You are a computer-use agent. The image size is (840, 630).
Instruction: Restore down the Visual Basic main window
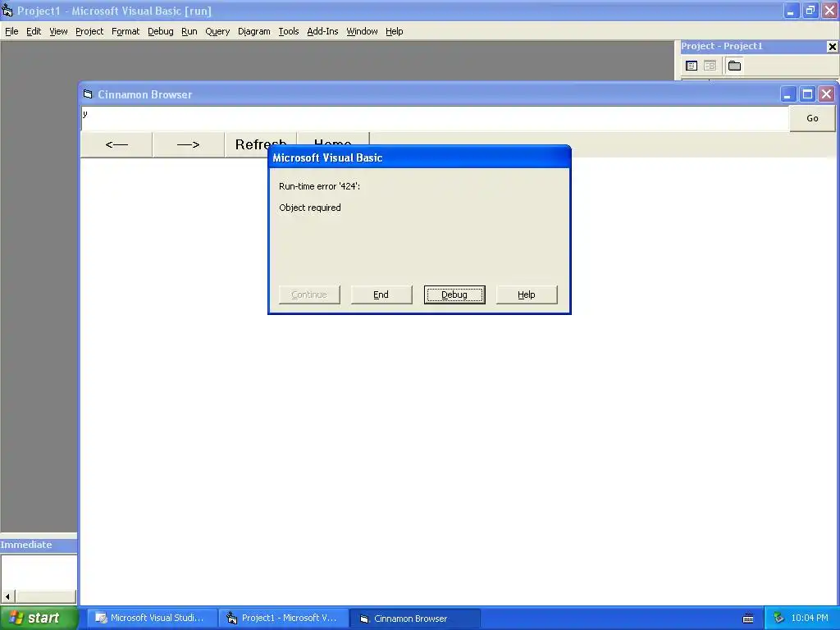tap(810, 10)
